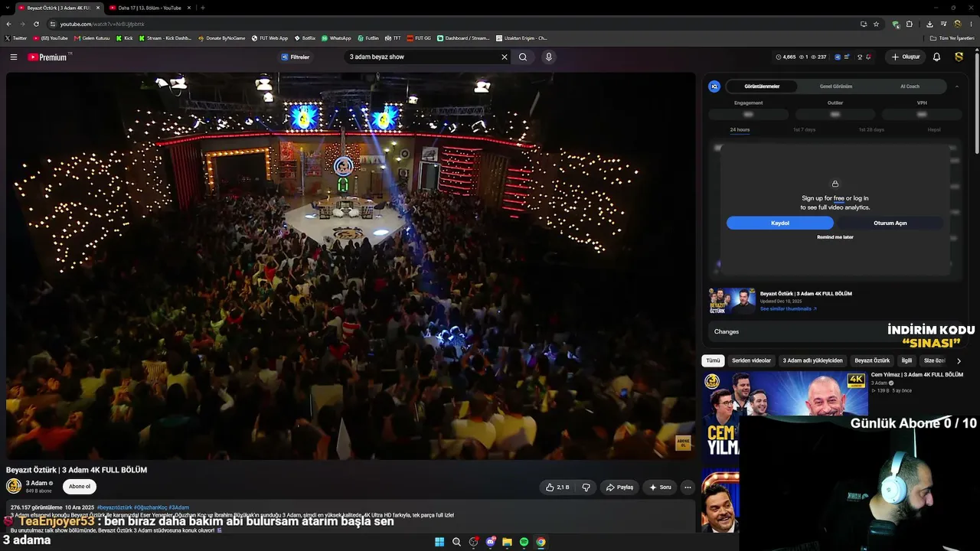Image resolution: width=980 pixels, height=551 pixels.
Task: Open the 3 Adam channel name link
Action: 37,484
